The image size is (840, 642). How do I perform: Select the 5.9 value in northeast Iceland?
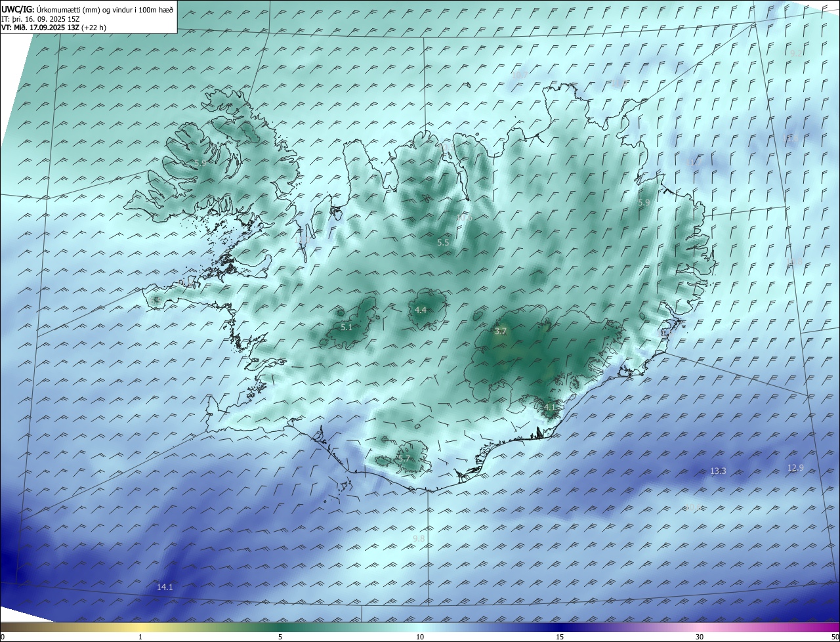pyautogui.click(x=644, y=203)
